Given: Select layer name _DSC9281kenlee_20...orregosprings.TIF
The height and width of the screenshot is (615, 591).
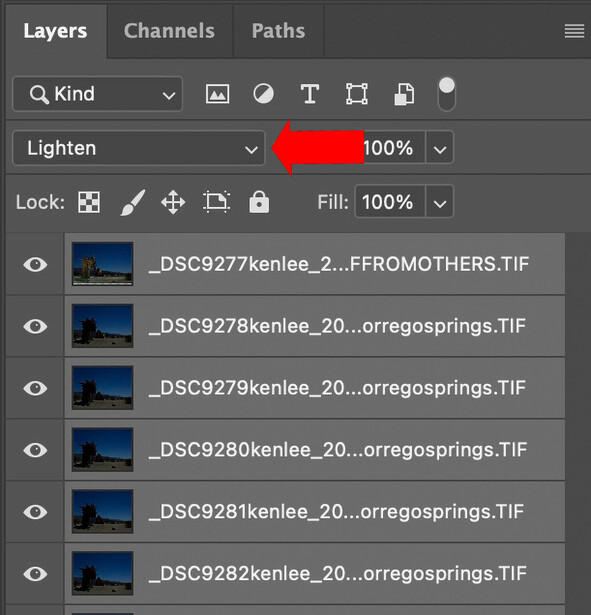Looking at the screenshot, I should coord(336,512).
